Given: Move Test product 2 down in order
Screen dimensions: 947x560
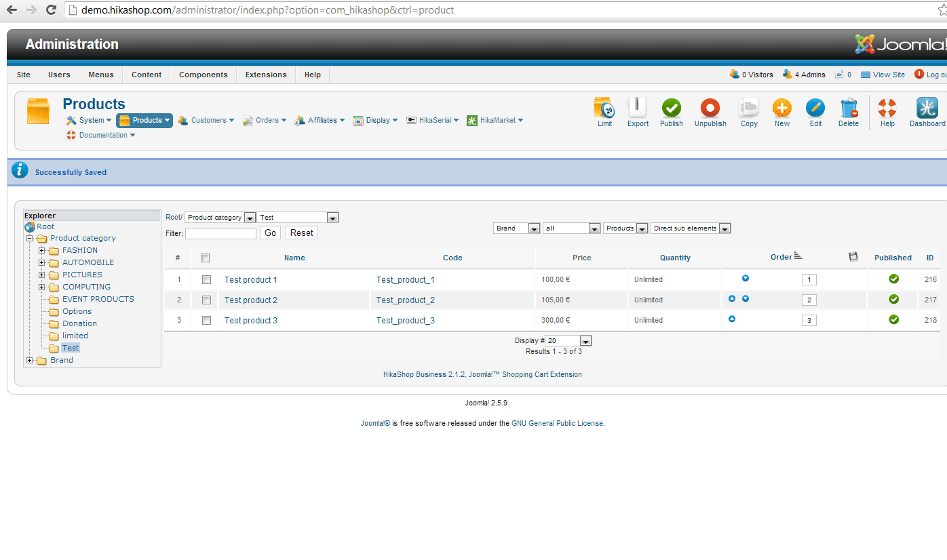Looking at the screenshot, I should tap(746, 298).
